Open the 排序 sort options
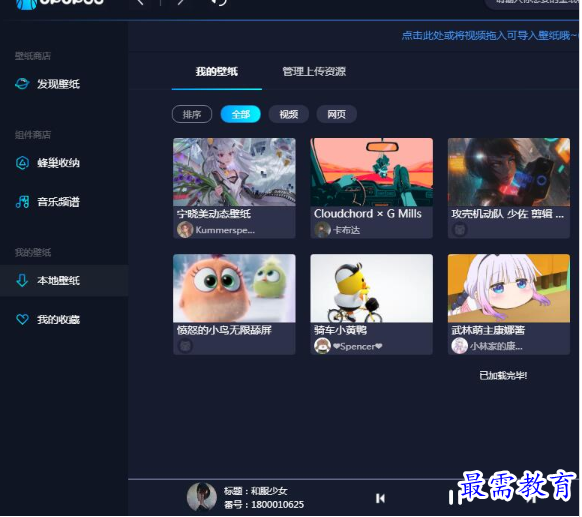The width and height of the screenshot is (582, 517). [x=192, y=114]
